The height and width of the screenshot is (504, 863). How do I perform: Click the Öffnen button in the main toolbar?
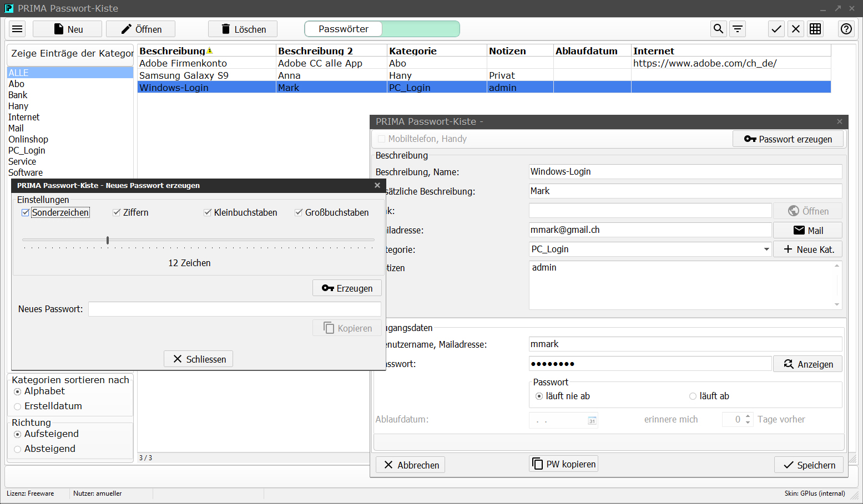(140, 29)
